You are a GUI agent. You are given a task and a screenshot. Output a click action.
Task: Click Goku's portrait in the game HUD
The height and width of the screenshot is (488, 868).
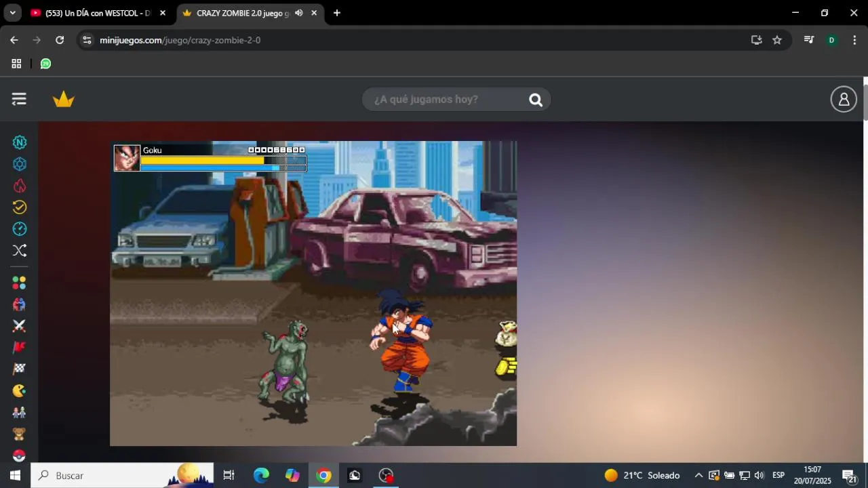point(127,158)
